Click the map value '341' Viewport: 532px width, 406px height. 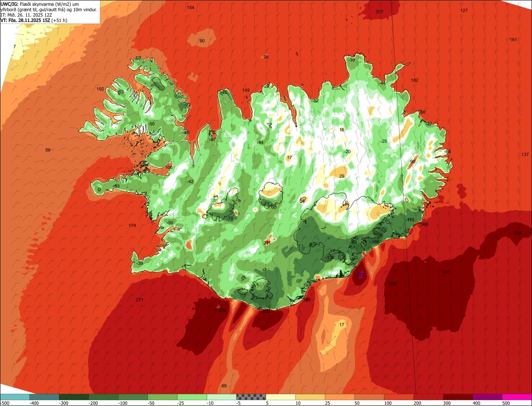click(x=446, y=272)
